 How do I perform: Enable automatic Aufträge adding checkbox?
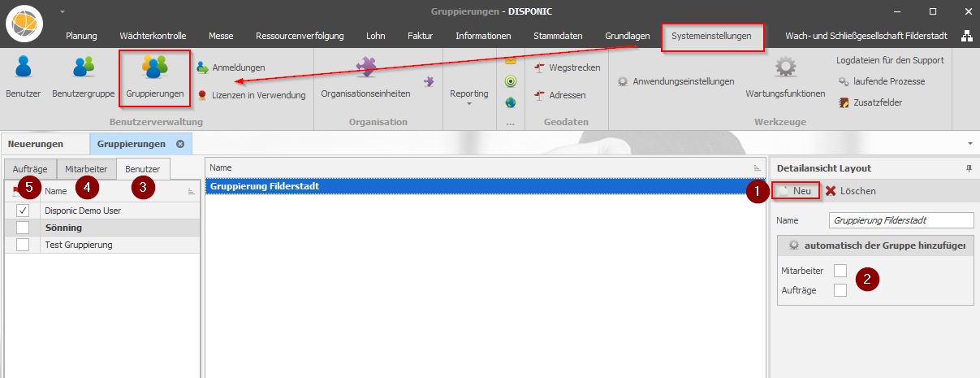pos(840,290)
